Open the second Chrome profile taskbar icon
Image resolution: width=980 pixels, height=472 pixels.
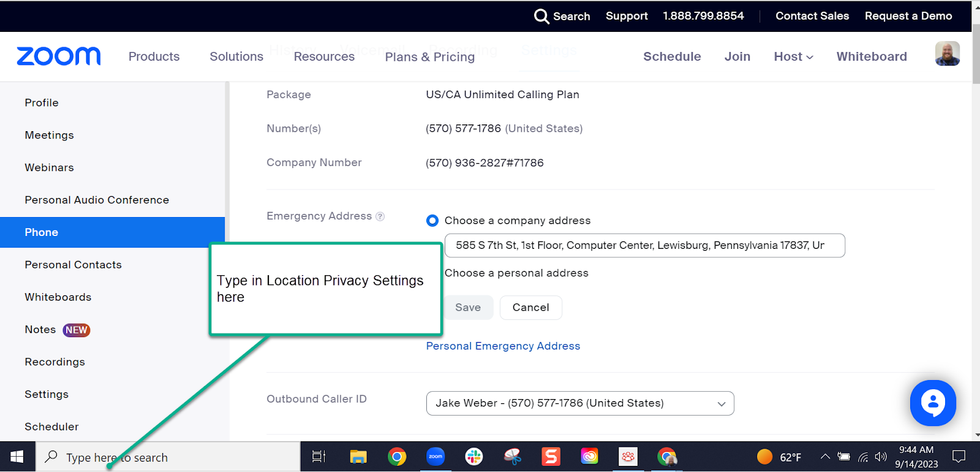(x=667, y=457)
